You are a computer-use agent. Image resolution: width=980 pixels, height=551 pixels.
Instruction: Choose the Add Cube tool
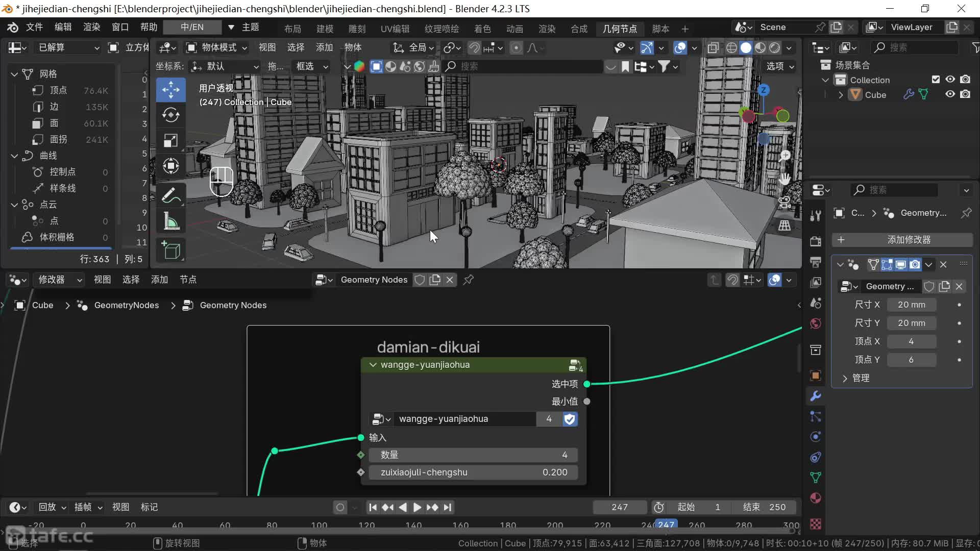[170, 251]
